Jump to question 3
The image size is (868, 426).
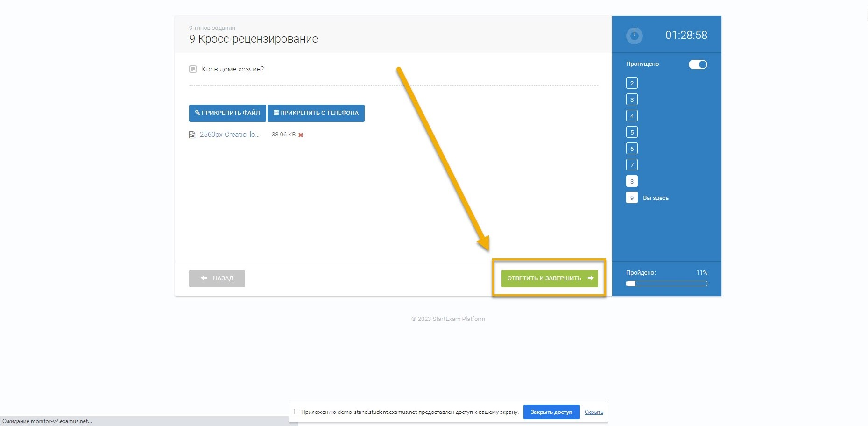[x=632, y=99]
